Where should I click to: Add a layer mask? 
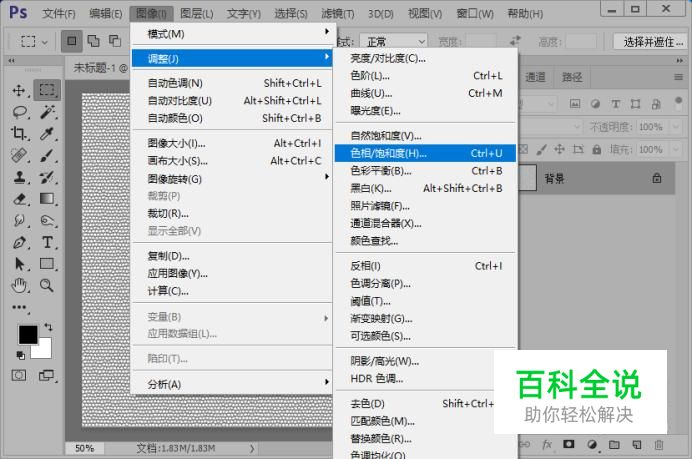click(x=568, y=444)
